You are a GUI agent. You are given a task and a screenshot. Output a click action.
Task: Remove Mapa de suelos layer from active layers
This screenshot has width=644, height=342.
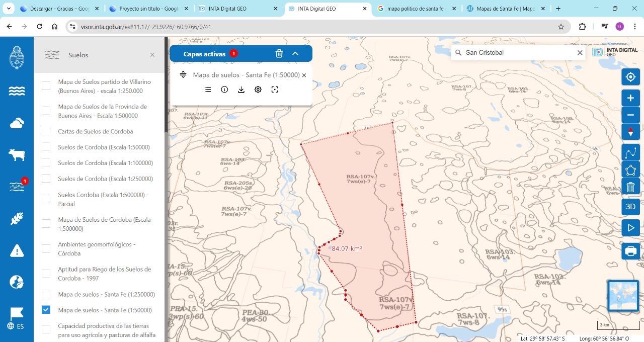304,75
